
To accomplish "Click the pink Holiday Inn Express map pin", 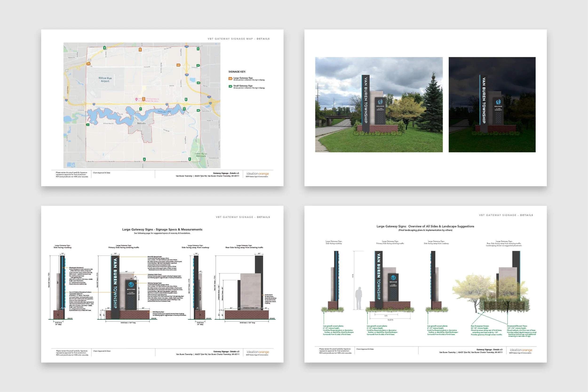I will (136, 99).
